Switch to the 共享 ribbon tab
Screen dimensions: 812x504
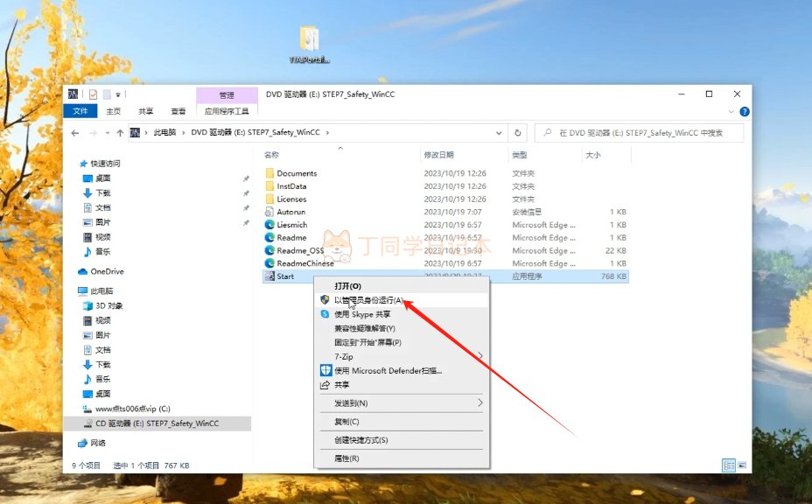(x=146, y=111)
